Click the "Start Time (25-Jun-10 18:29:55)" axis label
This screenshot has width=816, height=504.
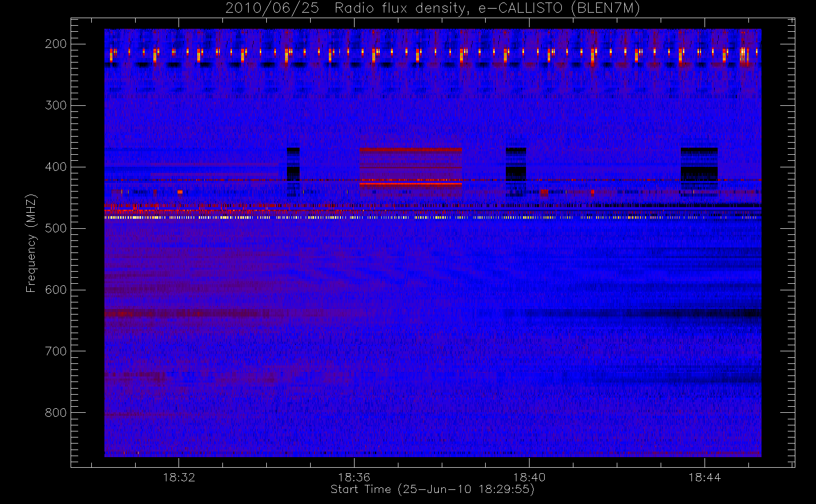pyautogui.click(x=432, y=489)
